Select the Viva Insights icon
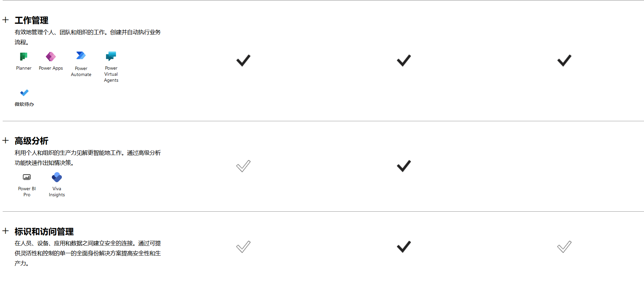 click(57, 177)
